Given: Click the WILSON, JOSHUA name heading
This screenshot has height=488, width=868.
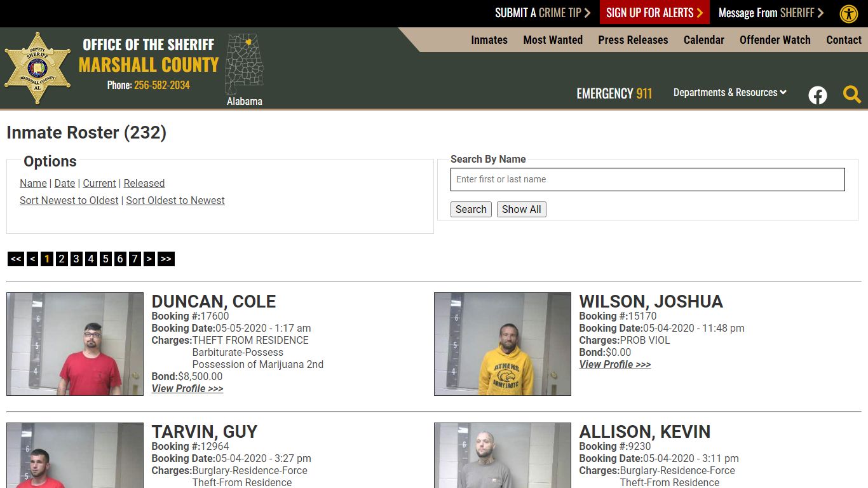Looking at the screenshot, I should (x=651, y=301).
